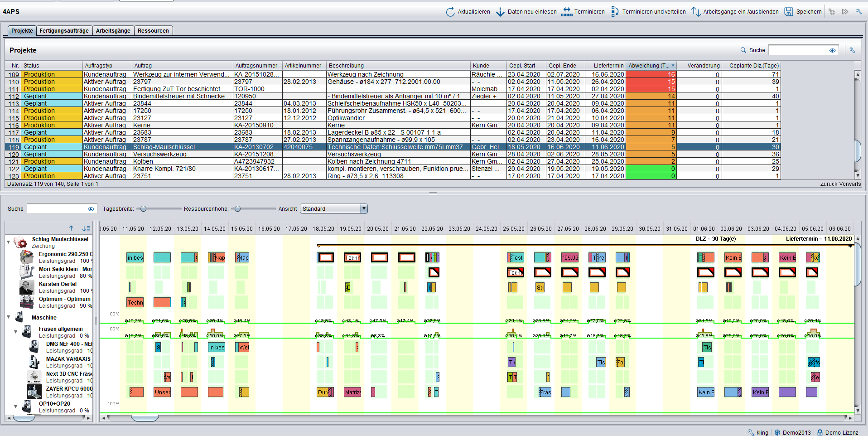This screenshot has width=868, height=436.
Task: Click the Arbeitsgänge ein-/ausblenden arrows icon
Action: click(x=696, y=12)
